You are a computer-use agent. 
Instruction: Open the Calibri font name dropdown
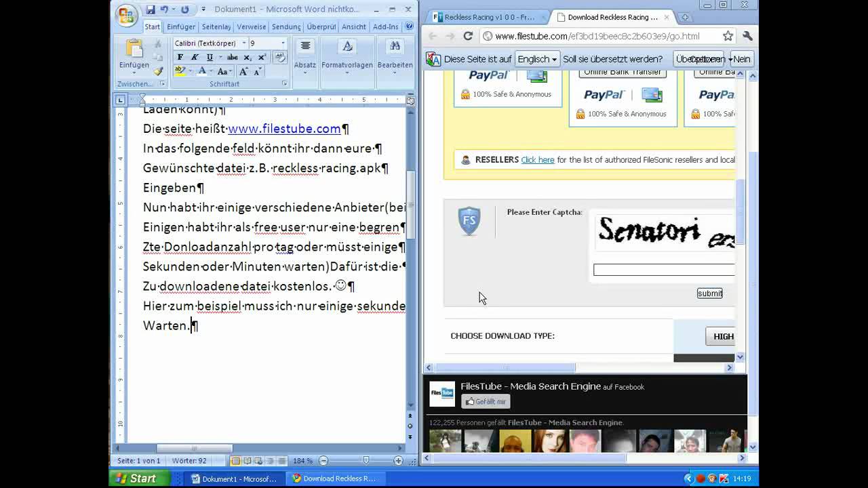point(244,43)
